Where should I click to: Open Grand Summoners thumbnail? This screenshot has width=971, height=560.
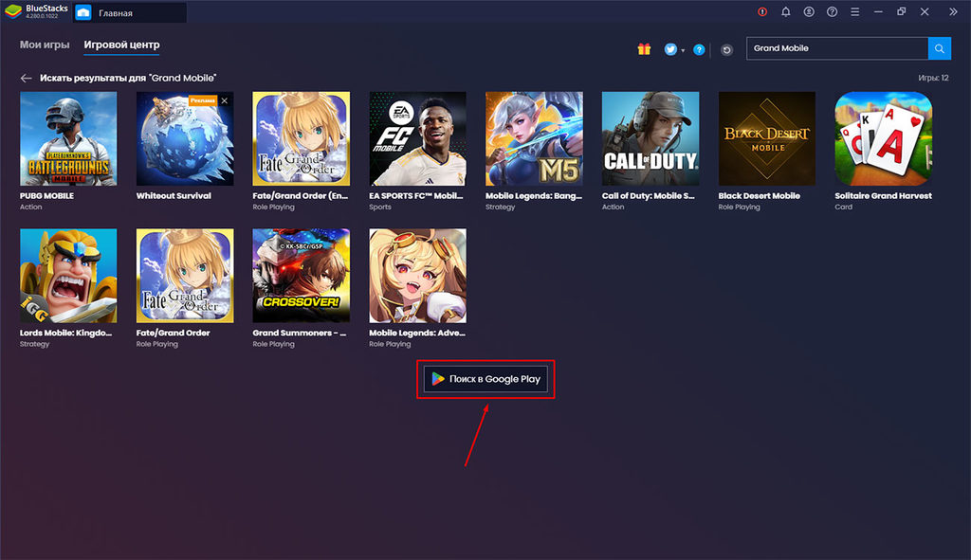(x=301, y=276)
